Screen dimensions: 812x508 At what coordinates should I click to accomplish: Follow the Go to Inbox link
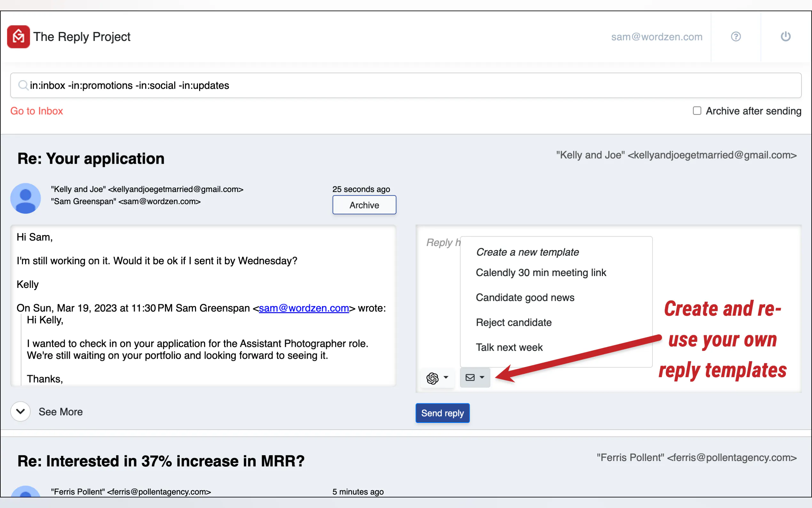point(36,111)
